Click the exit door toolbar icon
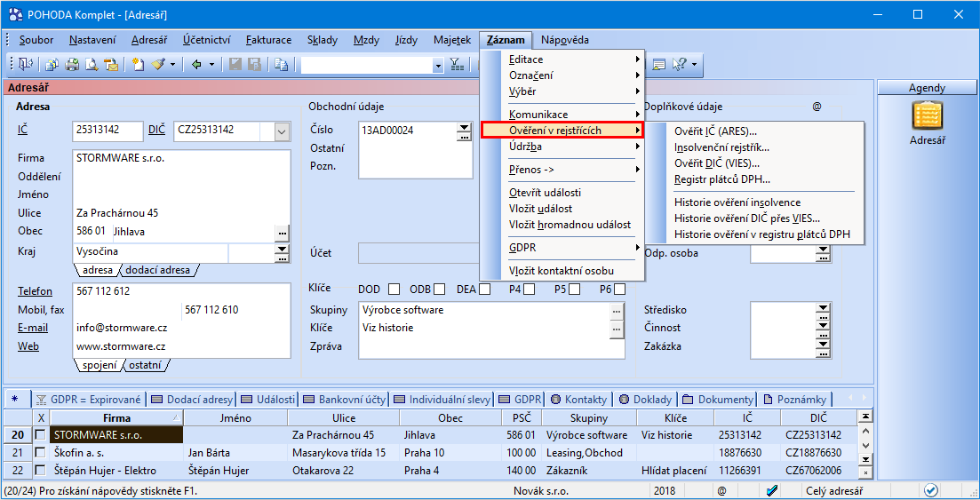Viewport: 980px width, 500px height. (x=26, y=64)
